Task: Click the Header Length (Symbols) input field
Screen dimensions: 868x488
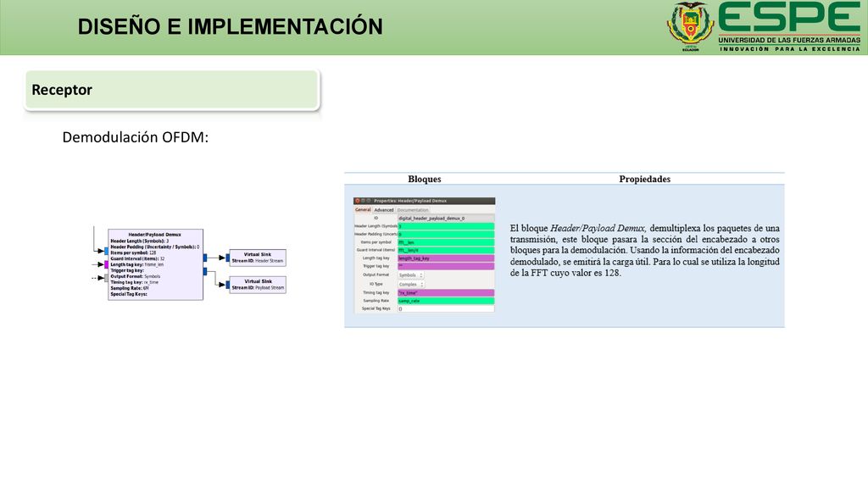Action: (446, 226)
